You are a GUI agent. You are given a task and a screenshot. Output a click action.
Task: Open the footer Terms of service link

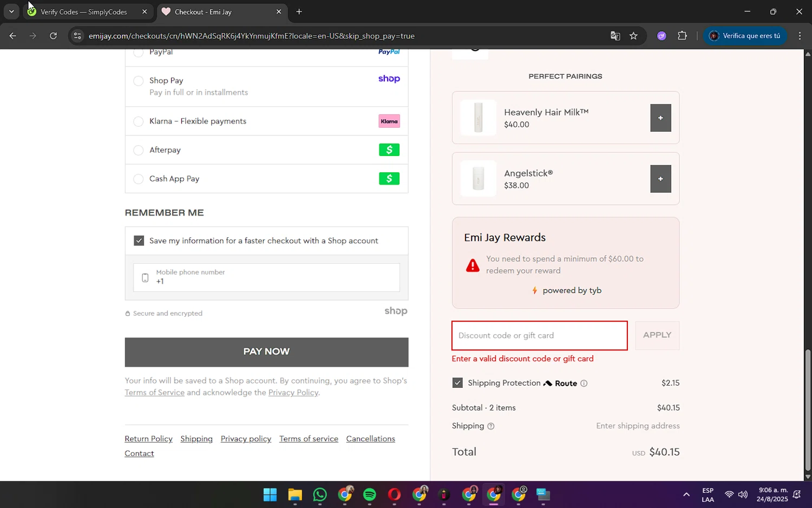tap(309, 439)
